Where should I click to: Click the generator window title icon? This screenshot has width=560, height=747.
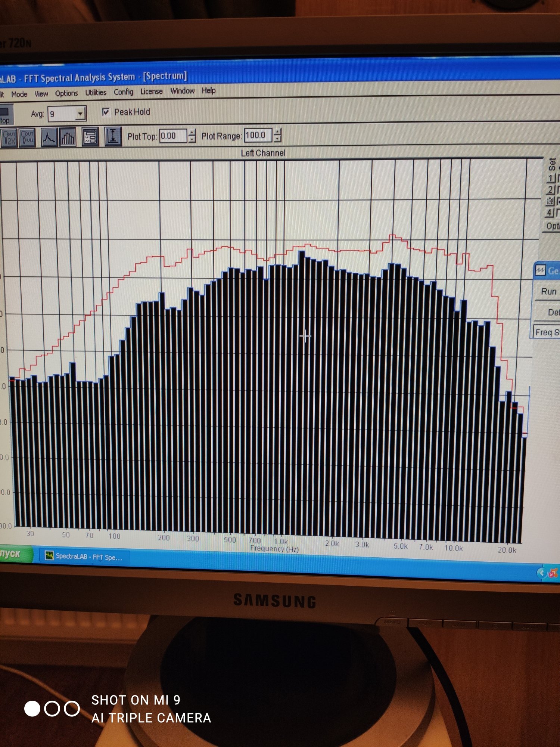[540, 270]
